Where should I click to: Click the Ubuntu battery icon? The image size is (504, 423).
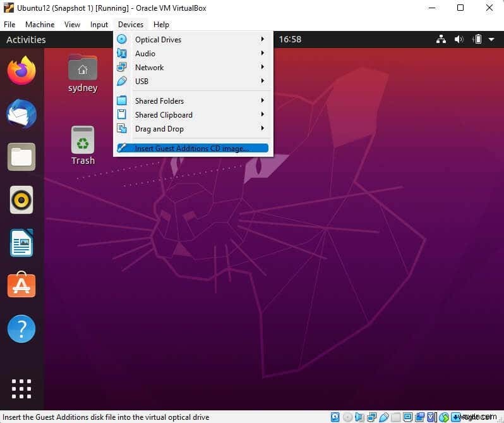477,39
